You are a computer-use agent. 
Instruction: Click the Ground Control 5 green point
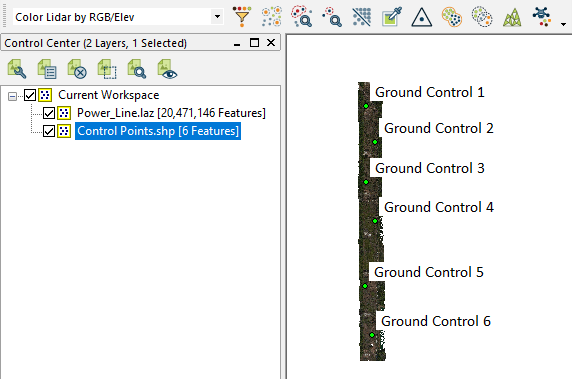[365, 286]
